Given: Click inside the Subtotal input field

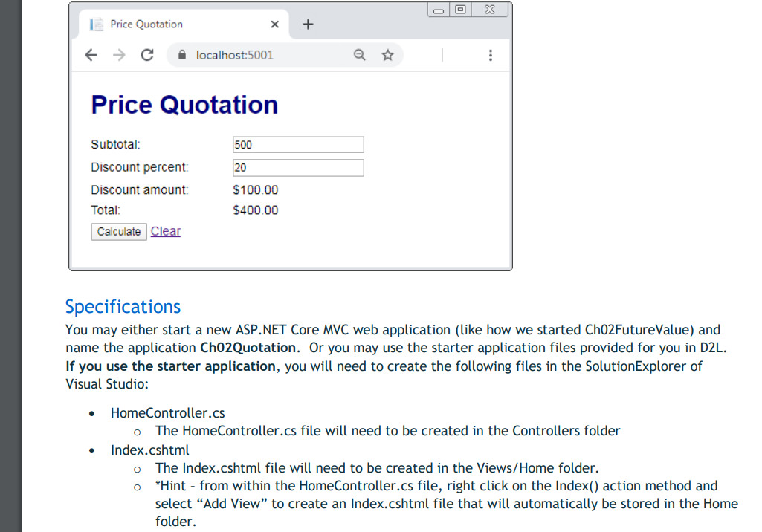Looking at the screenshot, I should pyautogui.click(x=297, y=144).
